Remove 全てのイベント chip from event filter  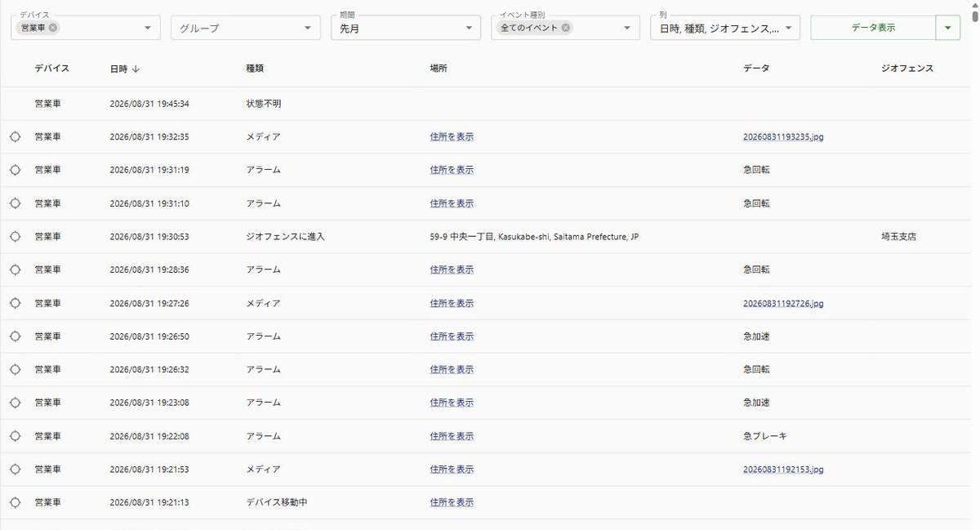coord(566,28)
